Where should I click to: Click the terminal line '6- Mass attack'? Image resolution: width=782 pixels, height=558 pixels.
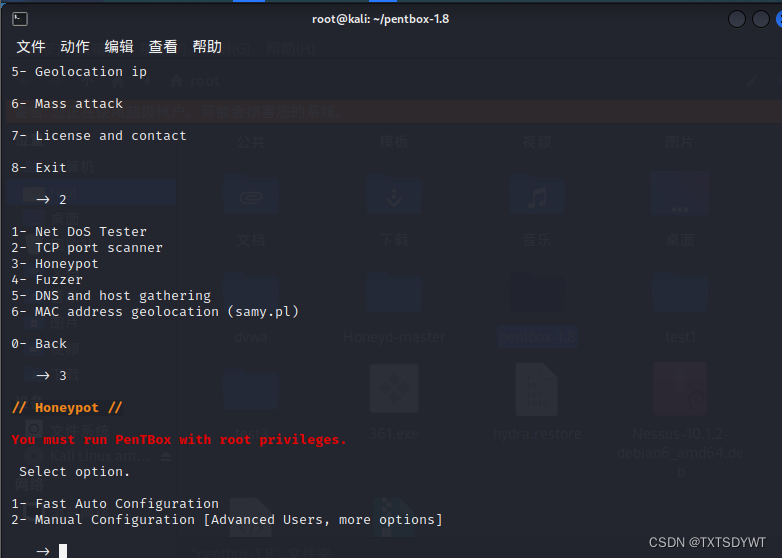click(67, 104)
